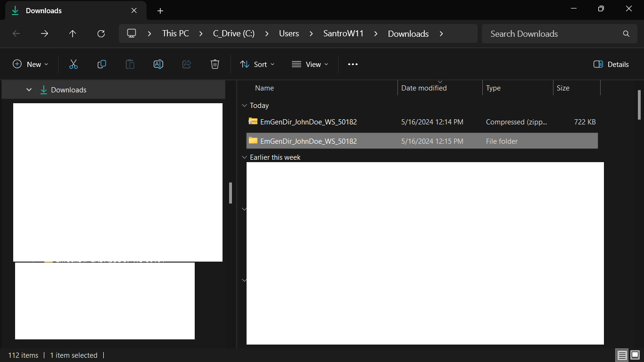The image size is (644, 362).
Task: Collapse the Today group chevron
Action: click(244, 106)
